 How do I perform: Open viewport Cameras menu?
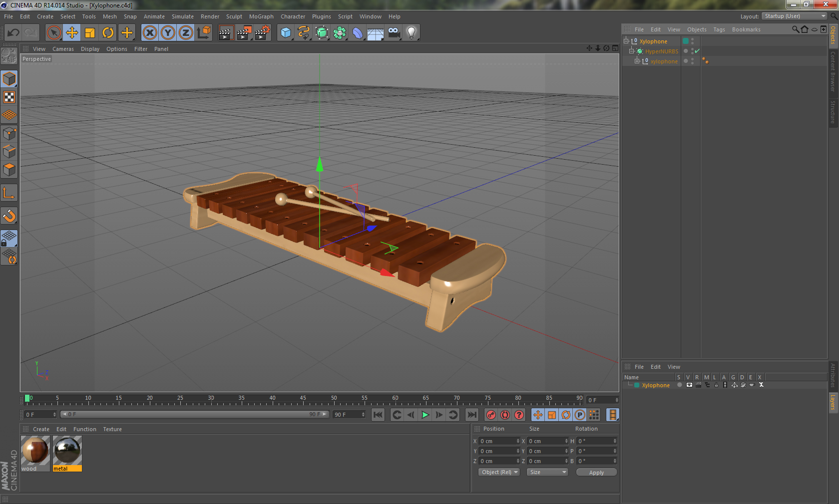click(63, 49)
